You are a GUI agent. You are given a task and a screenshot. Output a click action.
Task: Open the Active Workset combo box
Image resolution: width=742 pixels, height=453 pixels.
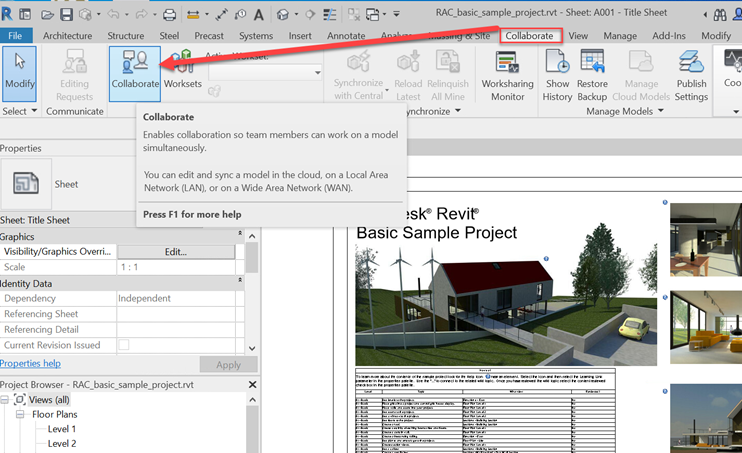(x=265, y=72)
